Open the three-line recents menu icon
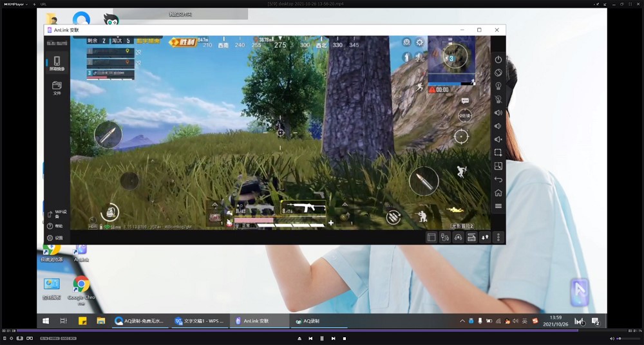 point(498,206)
